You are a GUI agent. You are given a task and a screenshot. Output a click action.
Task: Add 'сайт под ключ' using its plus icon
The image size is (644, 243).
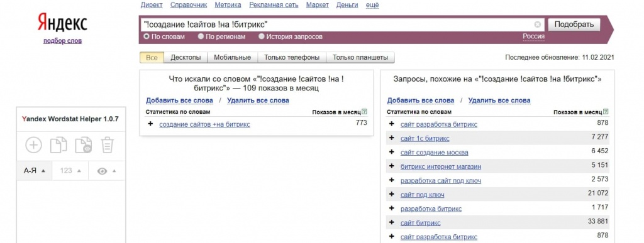point(391,194)
